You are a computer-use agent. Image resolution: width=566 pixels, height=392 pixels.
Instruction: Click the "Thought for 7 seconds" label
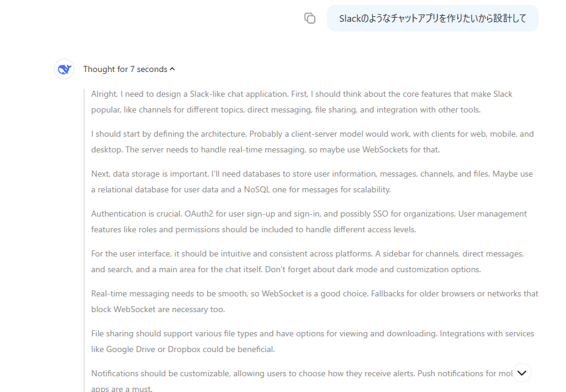click(125, 69)
